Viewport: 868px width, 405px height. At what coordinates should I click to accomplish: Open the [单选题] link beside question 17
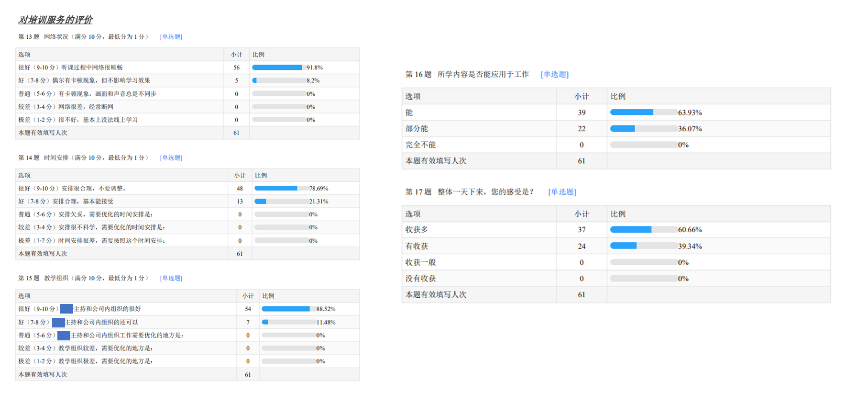(562, 192)
